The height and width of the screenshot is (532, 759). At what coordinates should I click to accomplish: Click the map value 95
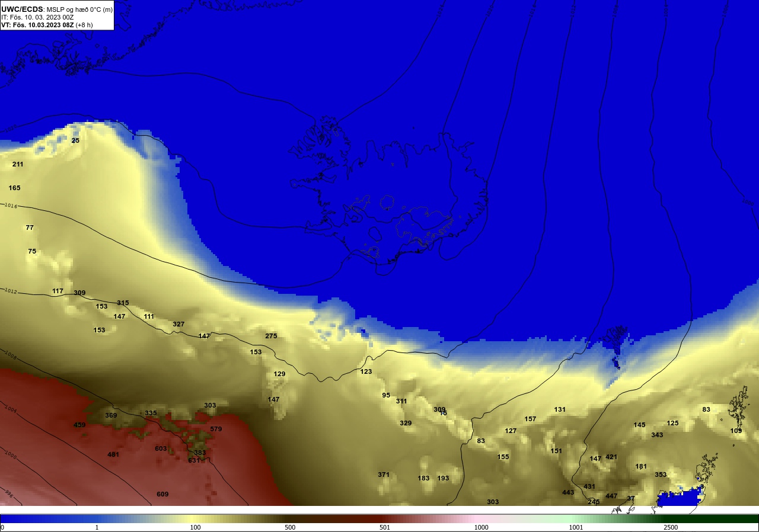click(x=386, y=395)
